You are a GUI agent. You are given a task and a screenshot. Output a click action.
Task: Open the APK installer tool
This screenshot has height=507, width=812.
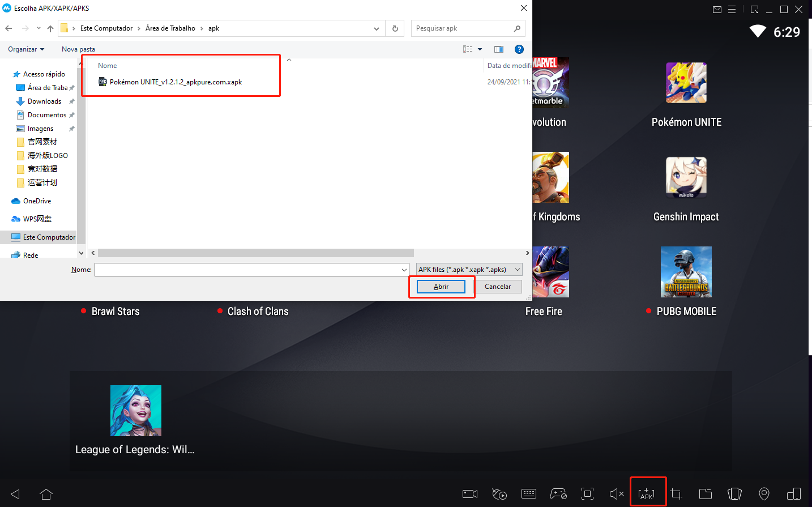pyautogui.click(x=648, y=493)
